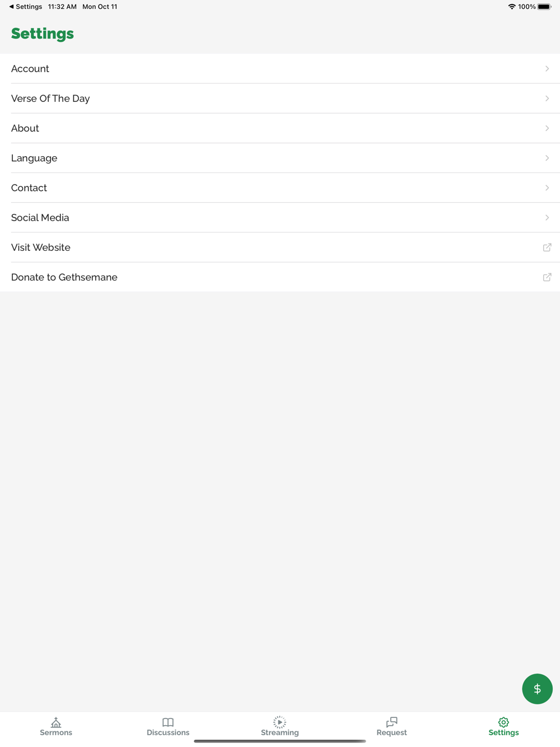Viewport: 560px width, 747px height.
Task: Click the Wi-Fi status icon
Action: [x=512, y=7]
